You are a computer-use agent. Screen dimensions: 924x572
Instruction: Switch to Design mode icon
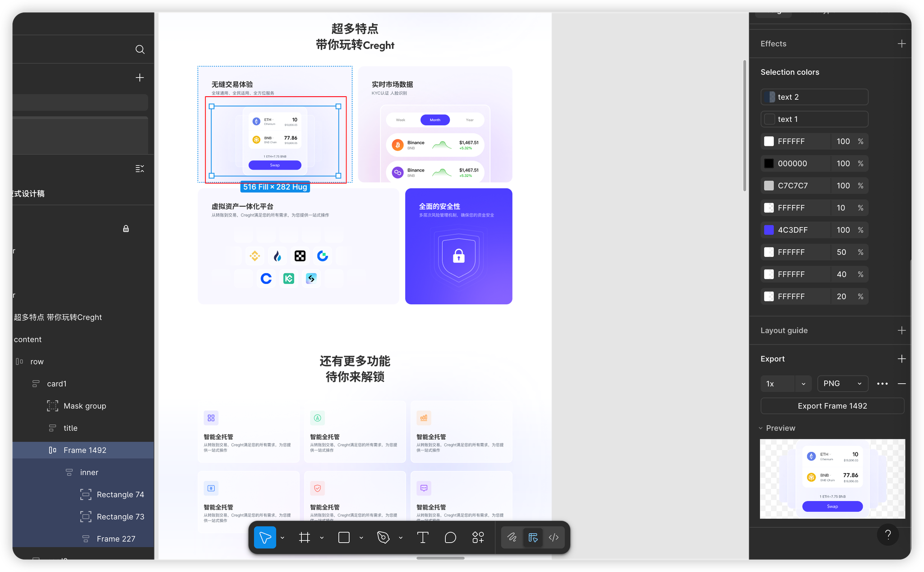(533, 537)
